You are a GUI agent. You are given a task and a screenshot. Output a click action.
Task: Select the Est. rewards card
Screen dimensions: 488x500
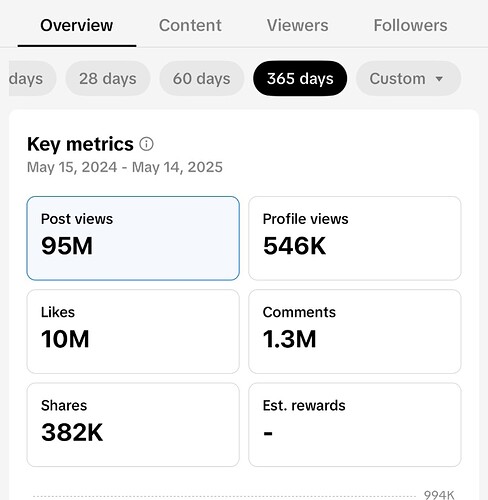click(x=355, y=425)
